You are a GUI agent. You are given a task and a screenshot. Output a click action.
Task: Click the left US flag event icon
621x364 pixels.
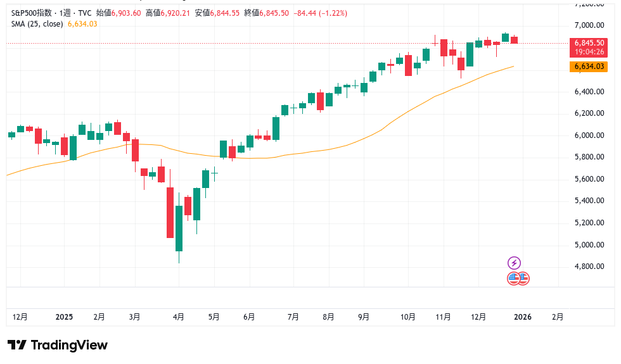point(513,278)
